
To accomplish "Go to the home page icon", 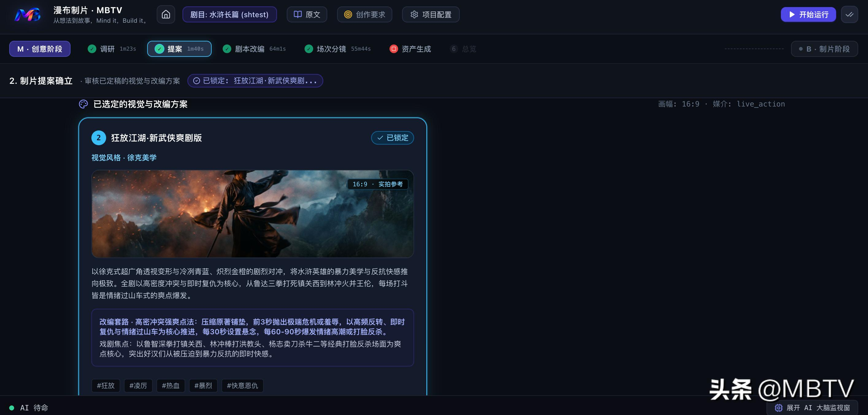I will coord(166,14).
